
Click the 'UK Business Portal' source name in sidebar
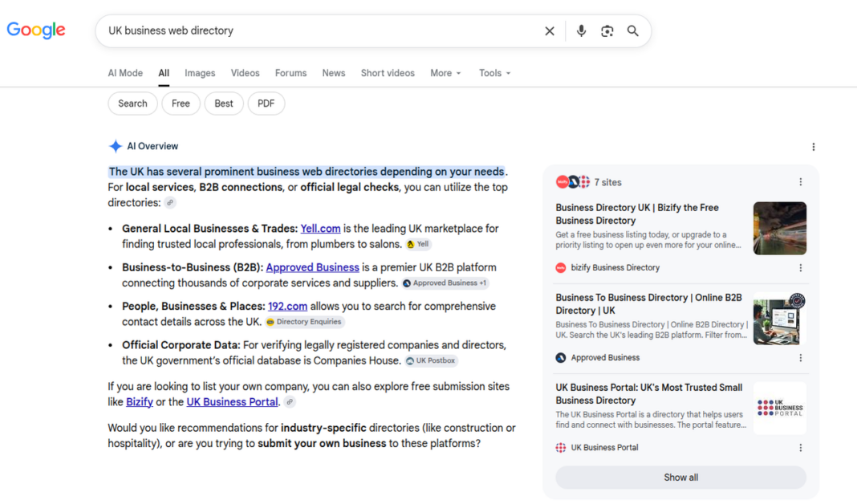click(604, 448)
